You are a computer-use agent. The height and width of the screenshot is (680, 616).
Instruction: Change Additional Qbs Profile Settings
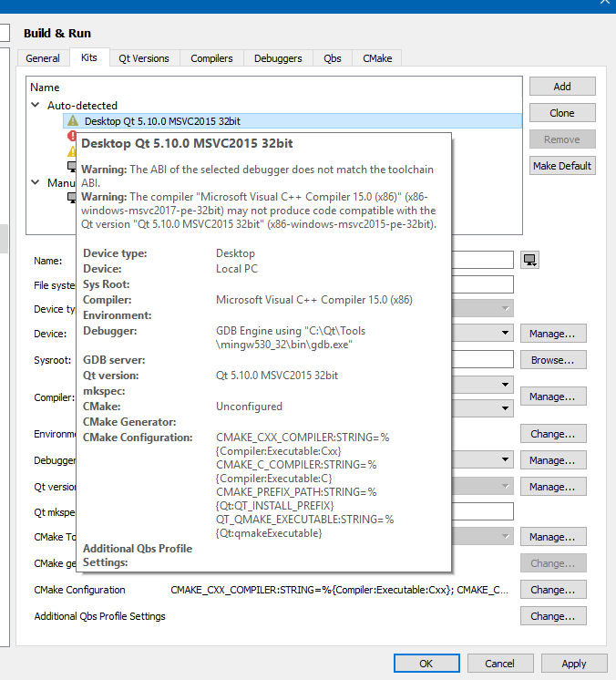pyautogui.click(x=553, y=616)
